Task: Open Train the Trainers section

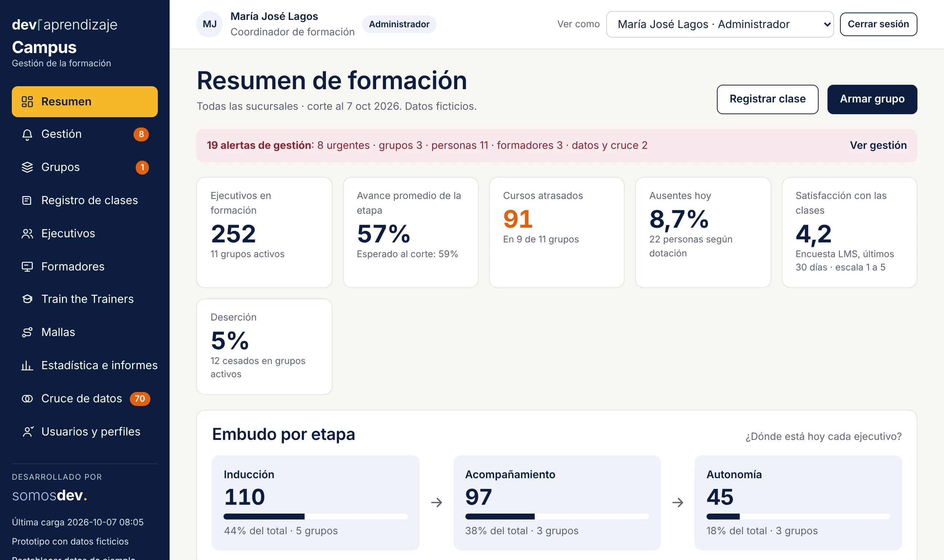Action: (84, 299)
